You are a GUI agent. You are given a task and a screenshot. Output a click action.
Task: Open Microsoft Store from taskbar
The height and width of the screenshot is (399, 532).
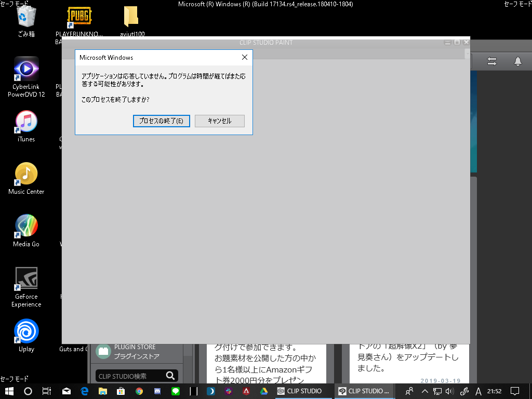tap(121, 391)
